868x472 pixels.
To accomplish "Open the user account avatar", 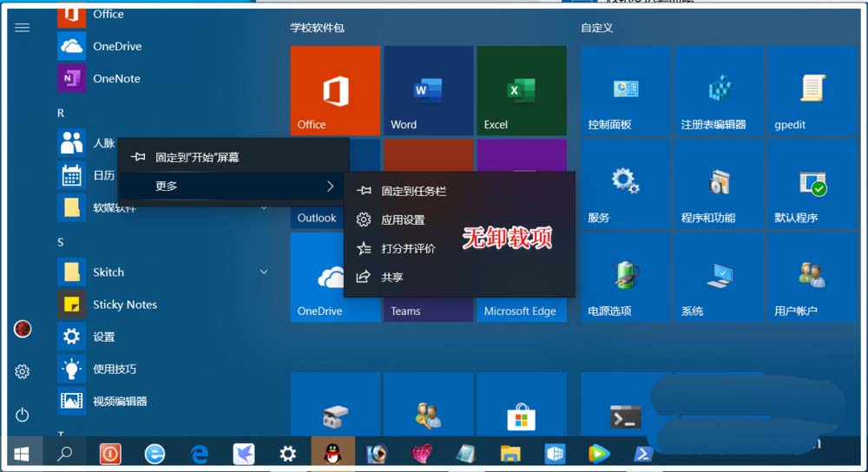I will tap(23, 329).
